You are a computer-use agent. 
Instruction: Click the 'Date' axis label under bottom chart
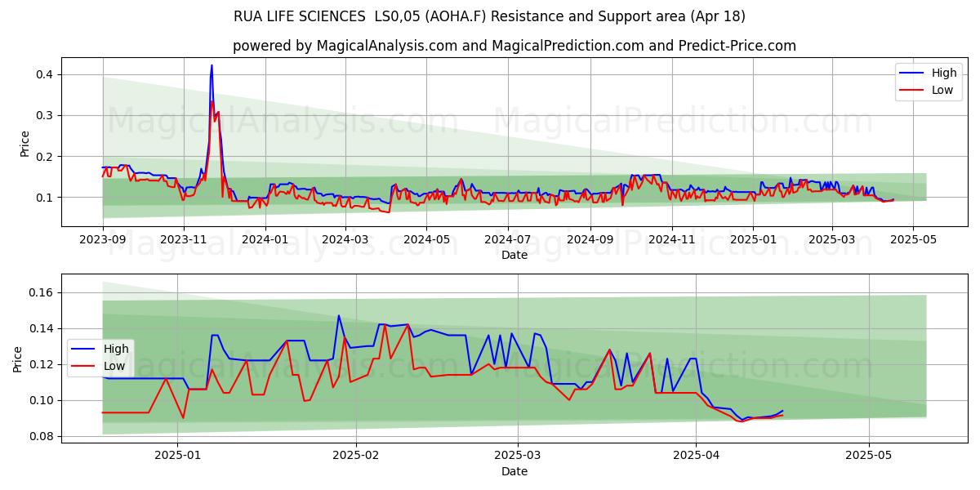(514, 471)
